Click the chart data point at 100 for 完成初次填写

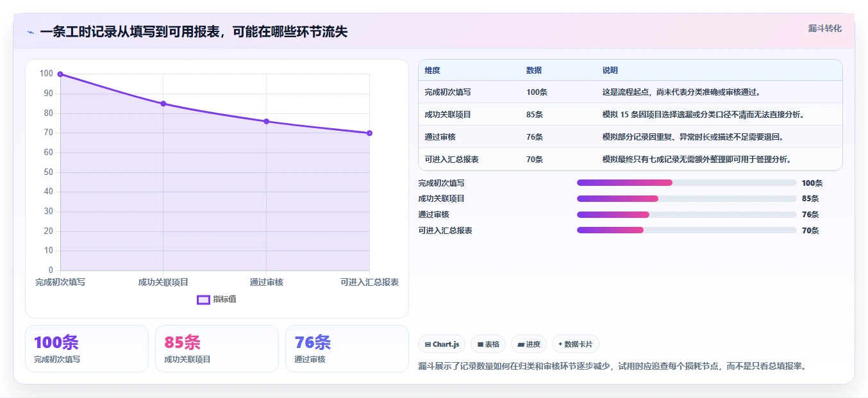[x=60, y=74]
